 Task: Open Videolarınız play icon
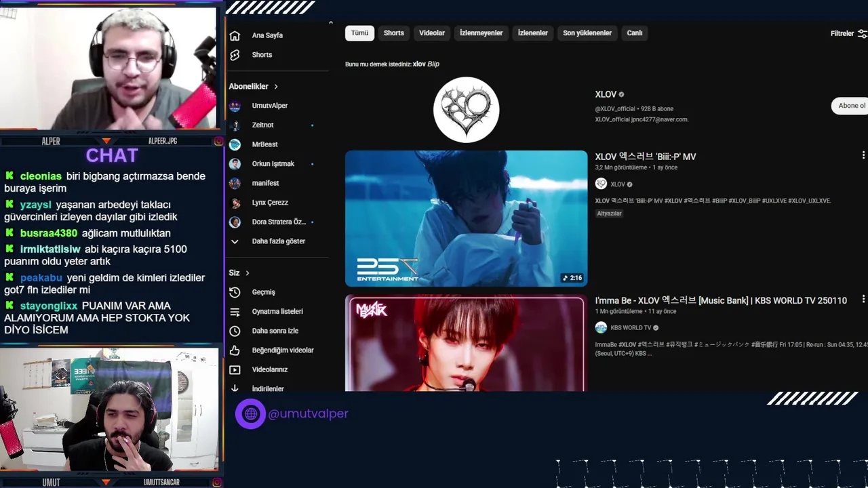[x=235, y=369]
